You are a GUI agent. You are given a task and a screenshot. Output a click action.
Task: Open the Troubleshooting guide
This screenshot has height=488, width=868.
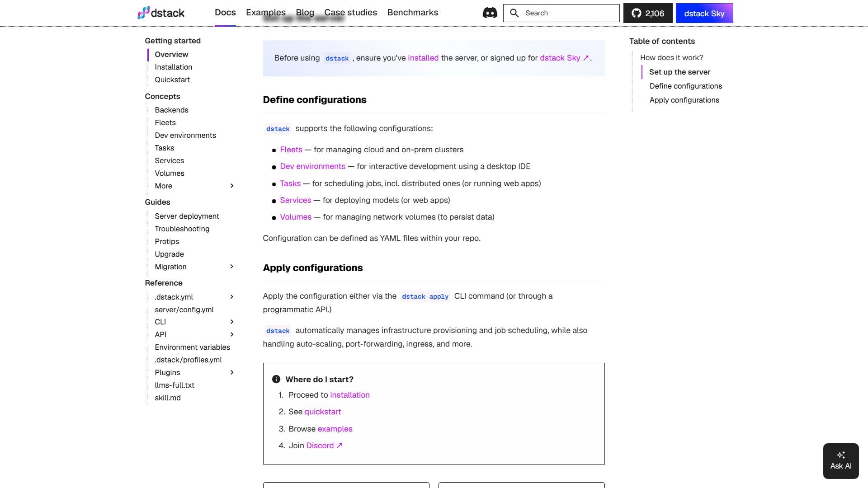[x=182, y=229]
